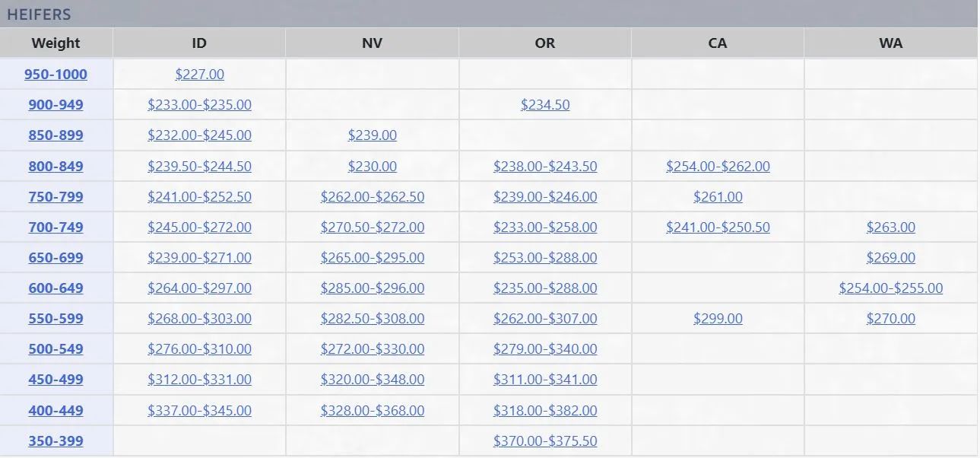Click the 750-799 weight link

(56, 196)
